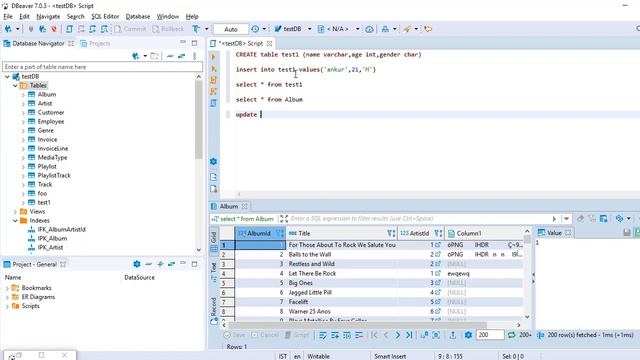Toggle the Text view side tab
Image resolution: width=640 pixels, height=360 pixels.
pyautogui.click(x=213, y=272)
